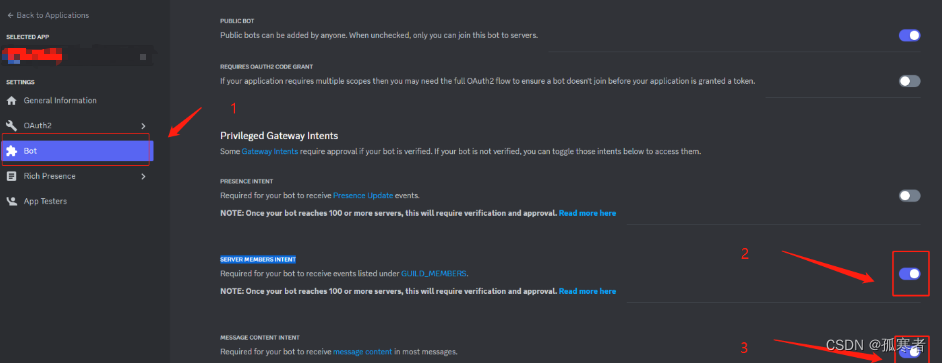Viewport: 942px width, 363px height.
Task: Expand the Rich Presence submenu chevron
Action: [143, 176]
